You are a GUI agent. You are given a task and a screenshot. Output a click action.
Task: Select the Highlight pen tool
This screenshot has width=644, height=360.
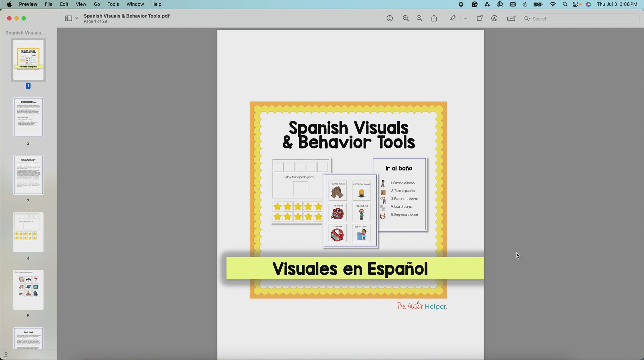[453, 19]
